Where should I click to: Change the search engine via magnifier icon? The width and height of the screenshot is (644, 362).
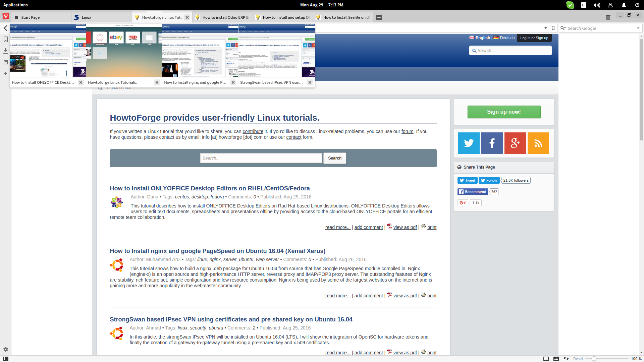(563, 28)
